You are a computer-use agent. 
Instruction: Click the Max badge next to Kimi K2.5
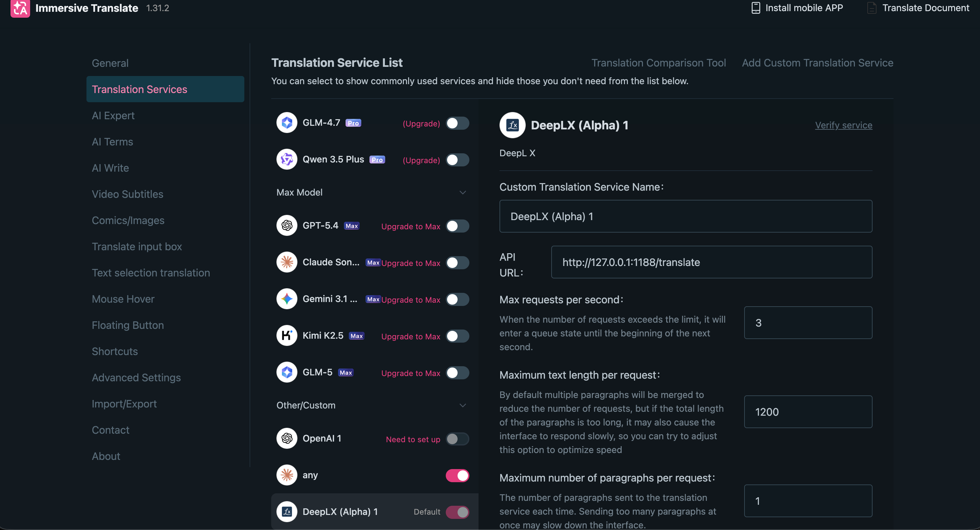pos(356,336)
